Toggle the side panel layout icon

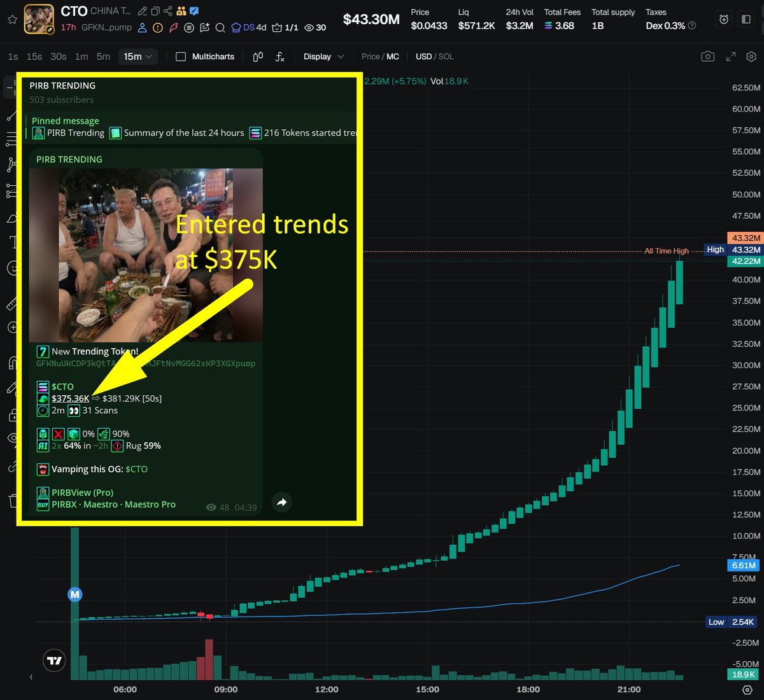click(746, 19)
